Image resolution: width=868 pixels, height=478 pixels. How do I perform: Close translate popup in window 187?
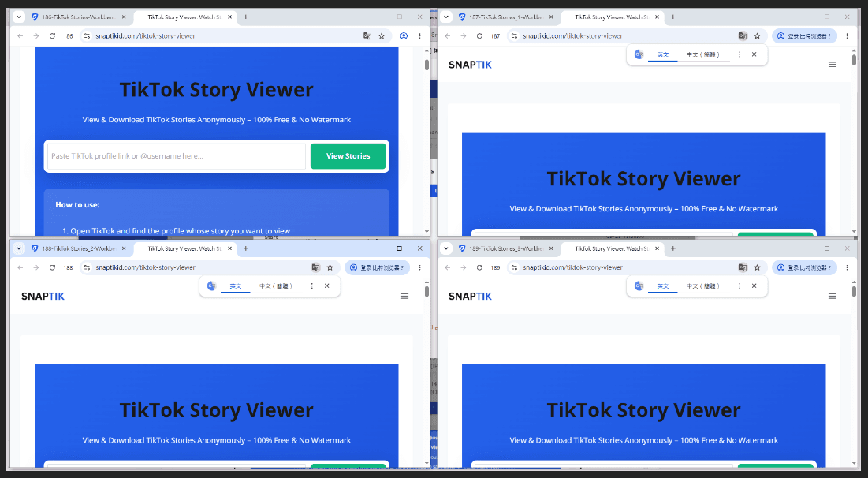click(754, 54)
